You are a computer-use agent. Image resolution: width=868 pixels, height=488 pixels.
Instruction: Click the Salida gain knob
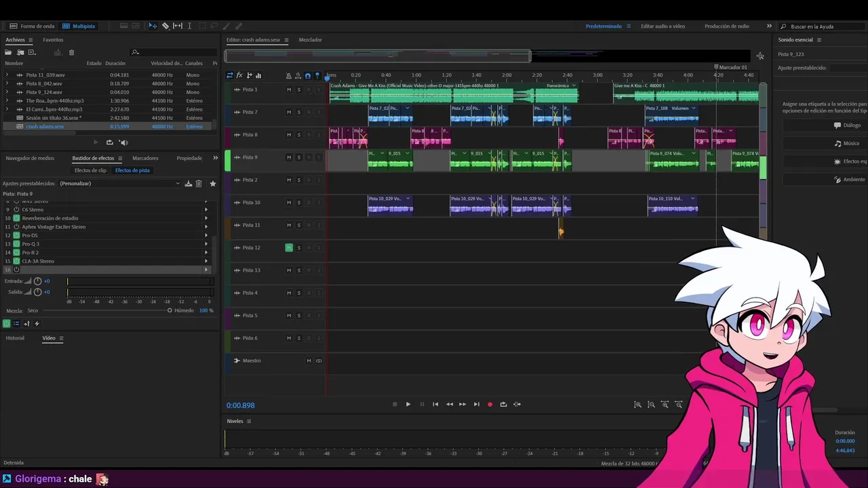[x=37, y=291]
